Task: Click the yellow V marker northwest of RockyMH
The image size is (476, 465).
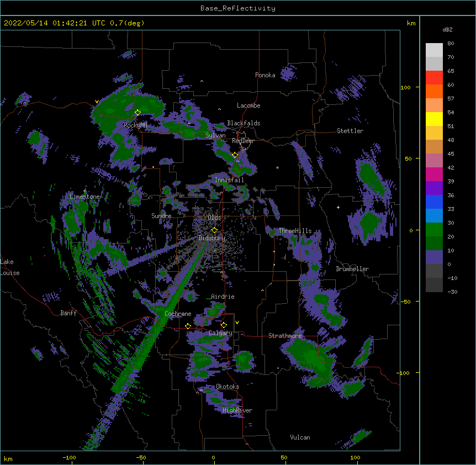Action: click(x=97, y=102)
